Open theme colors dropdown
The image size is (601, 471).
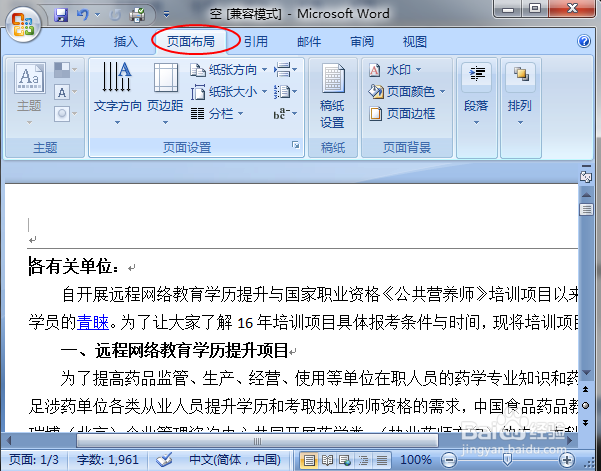pos(66,70)
